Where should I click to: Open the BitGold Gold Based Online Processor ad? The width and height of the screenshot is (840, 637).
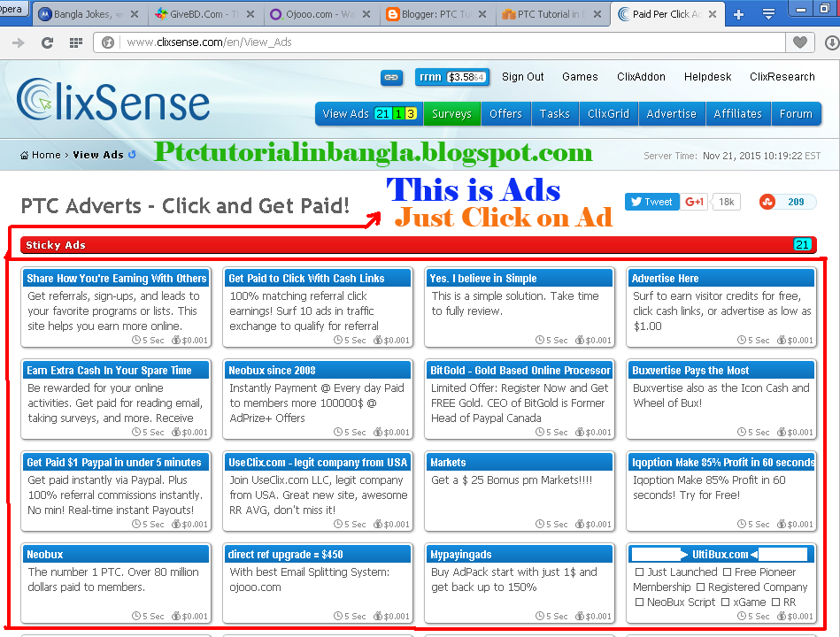(520, 400)
